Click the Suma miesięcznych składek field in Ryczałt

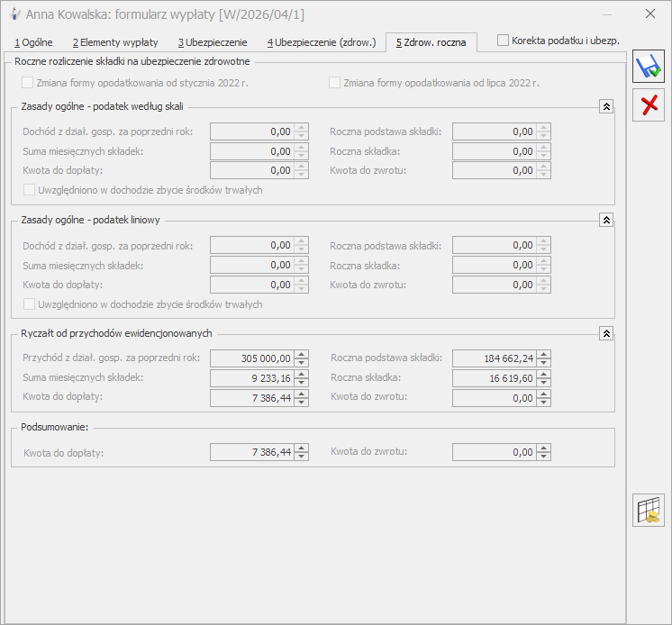(x=252, y=378)
